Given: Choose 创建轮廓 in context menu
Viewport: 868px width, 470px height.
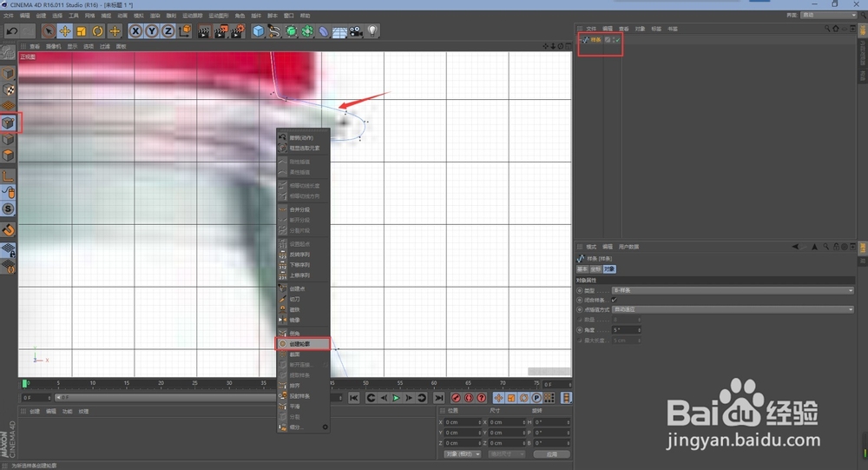Looking at the screenshot, I should [x=303, y=344].
